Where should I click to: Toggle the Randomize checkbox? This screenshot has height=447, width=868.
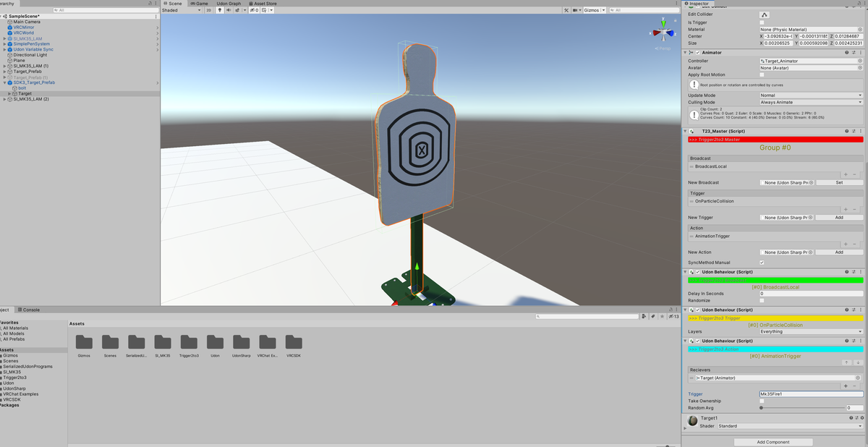point(762,300)
